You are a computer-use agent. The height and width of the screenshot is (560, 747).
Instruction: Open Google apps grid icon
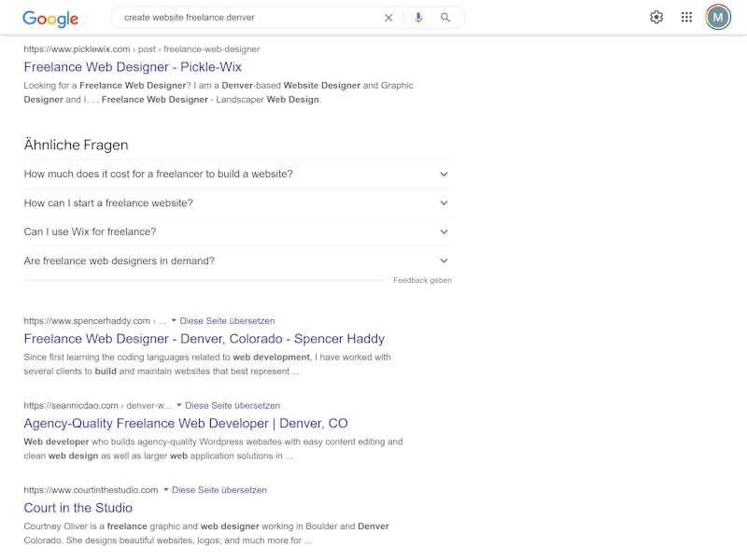pyautogui.click(x=686, y=17)
